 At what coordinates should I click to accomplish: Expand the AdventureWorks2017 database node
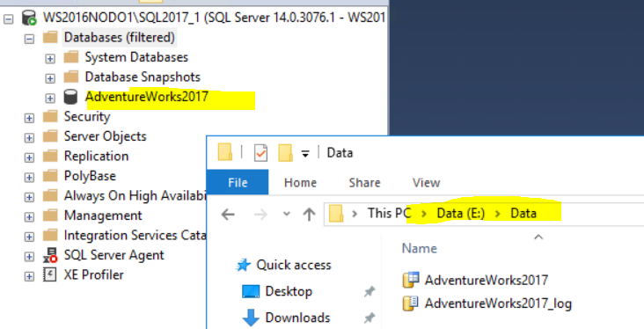(50, 98)
